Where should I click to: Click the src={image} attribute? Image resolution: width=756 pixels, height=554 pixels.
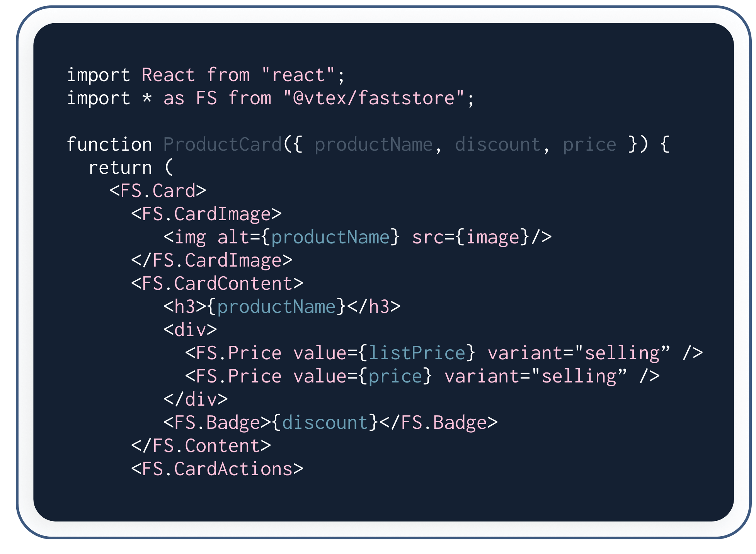tap(470, 237)
